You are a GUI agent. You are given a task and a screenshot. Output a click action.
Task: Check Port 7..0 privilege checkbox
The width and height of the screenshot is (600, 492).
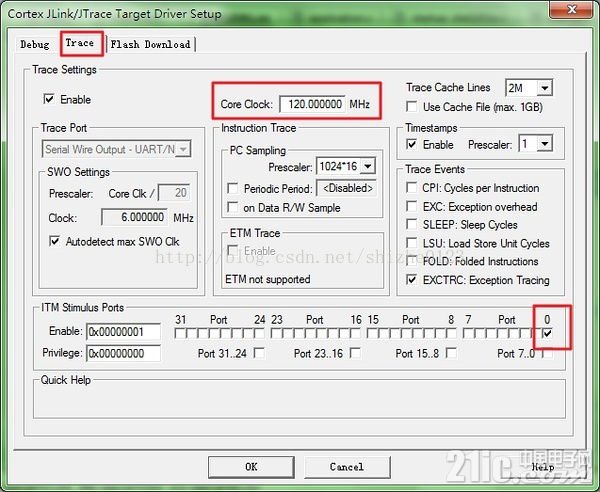[x=548, y=353]
